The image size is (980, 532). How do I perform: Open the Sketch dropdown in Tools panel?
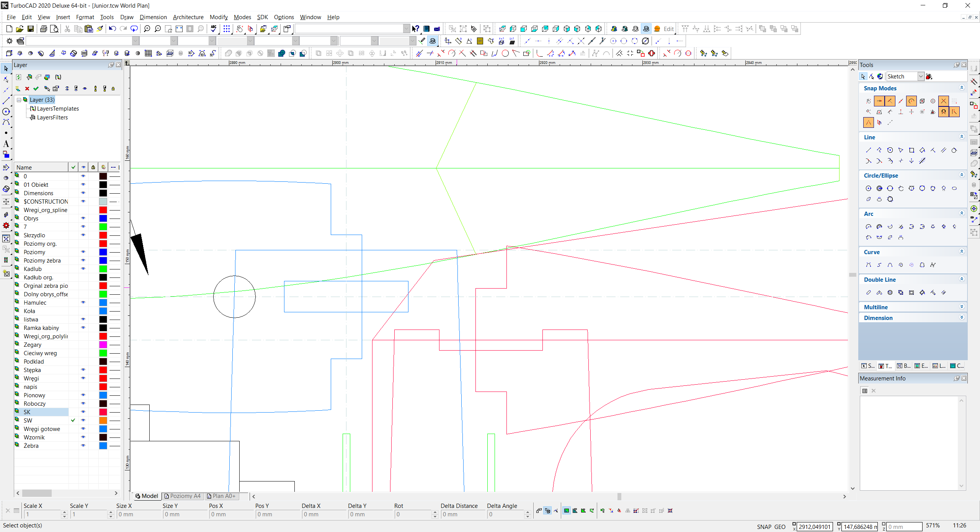click(x=921, y=77)
